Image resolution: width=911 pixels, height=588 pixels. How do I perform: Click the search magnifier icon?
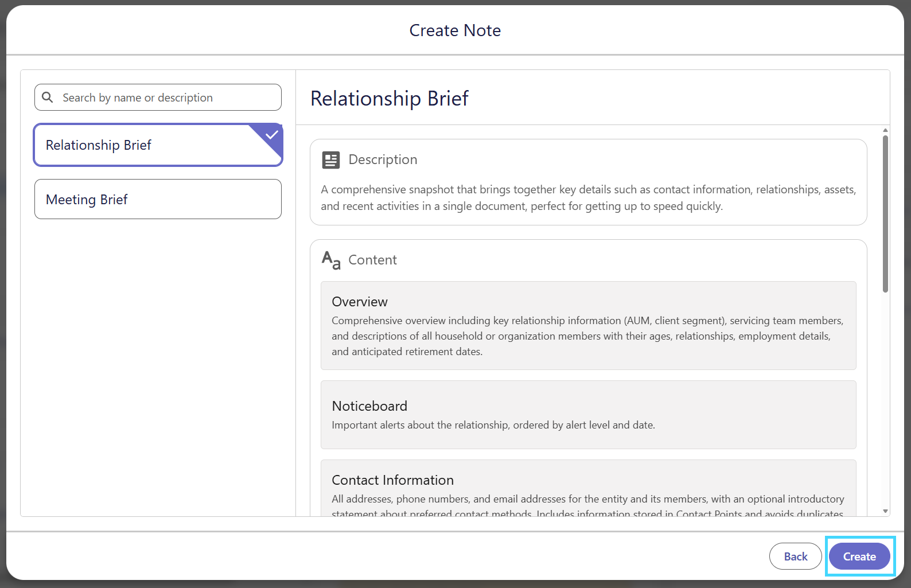coord(48,98)
